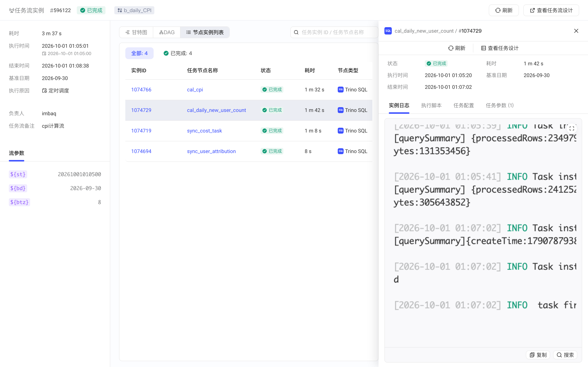Open the 任务参数 (1) tab
The image size is (588, 367).
coord(500,105)
